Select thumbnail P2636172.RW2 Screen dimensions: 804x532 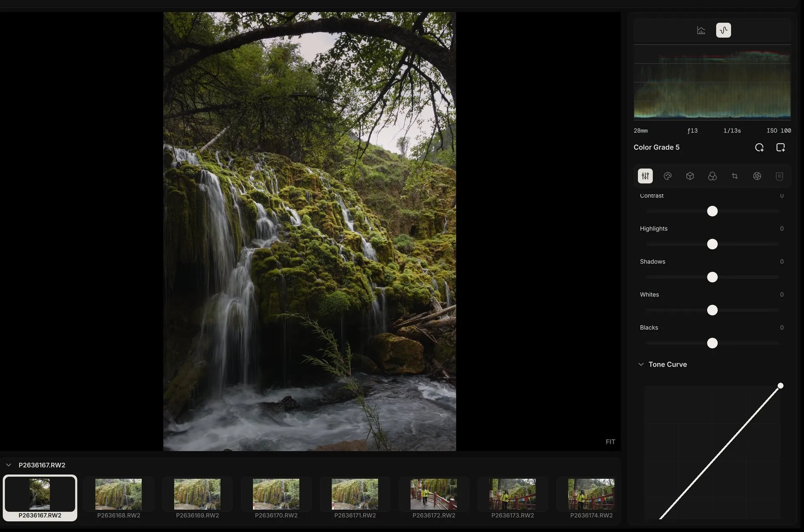tap(433, 498)
